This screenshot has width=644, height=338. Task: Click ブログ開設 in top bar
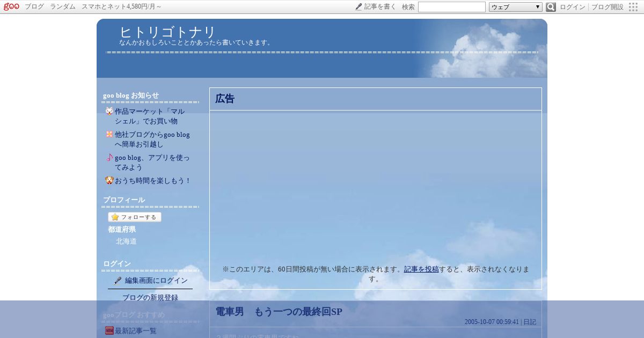tap(608, 7)
